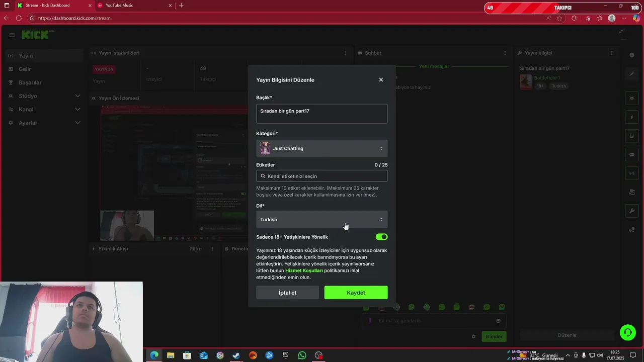Click the Kick logo

point(36,35)
